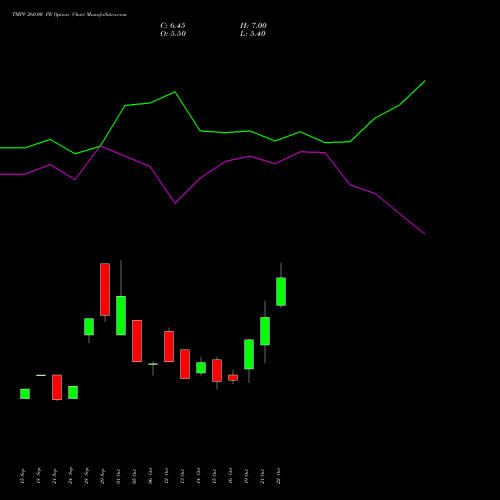Image resolution: width=500 pixels, height=500 pixels.
Task: Click the 22 Oct date label
Action: click(x=279, y=476)
